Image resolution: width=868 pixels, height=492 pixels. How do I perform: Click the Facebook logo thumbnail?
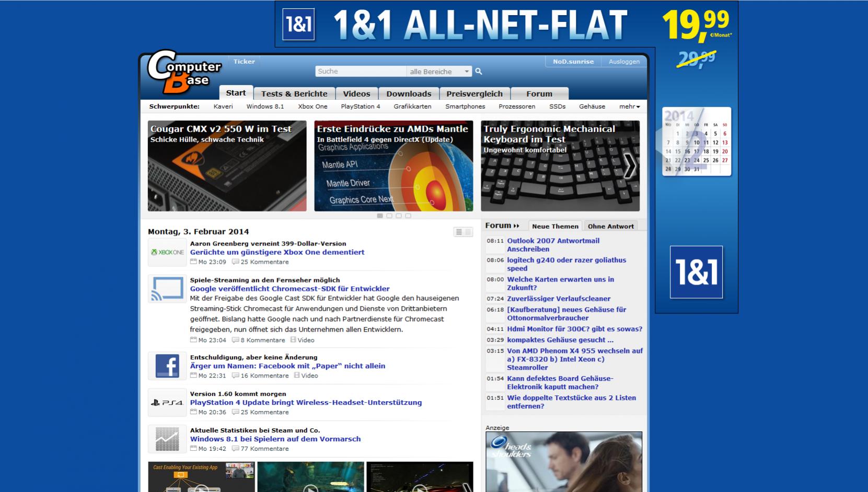click(167, 366)
